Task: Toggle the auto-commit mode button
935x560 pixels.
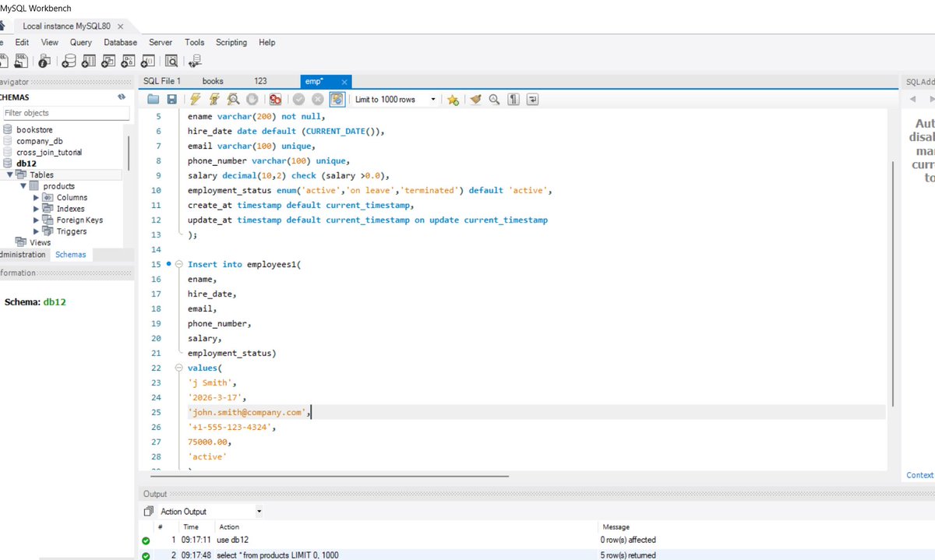Action: [337, 100]
